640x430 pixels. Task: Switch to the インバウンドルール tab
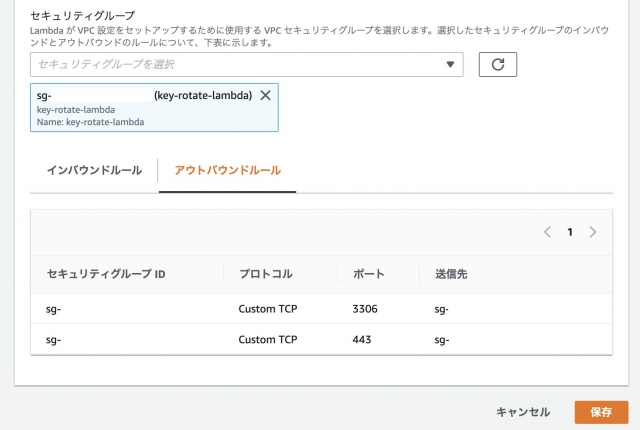coord(94,170)
